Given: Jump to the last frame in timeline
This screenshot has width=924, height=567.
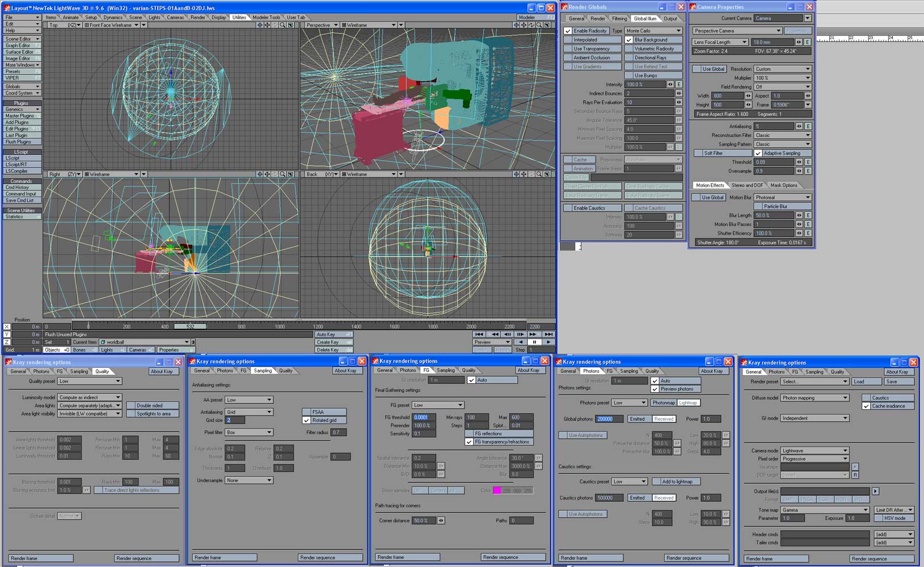Looking at the screenshot, I should (548, 335).
